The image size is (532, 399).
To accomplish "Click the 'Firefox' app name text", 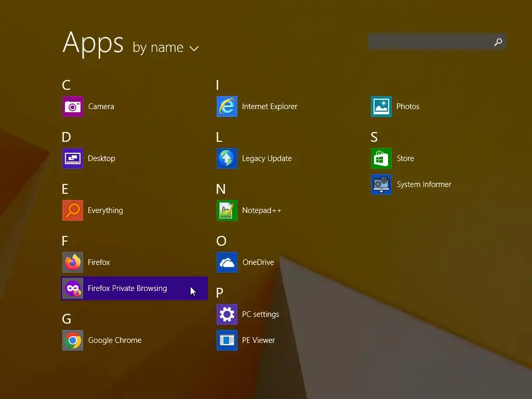I will coord(99,262).
